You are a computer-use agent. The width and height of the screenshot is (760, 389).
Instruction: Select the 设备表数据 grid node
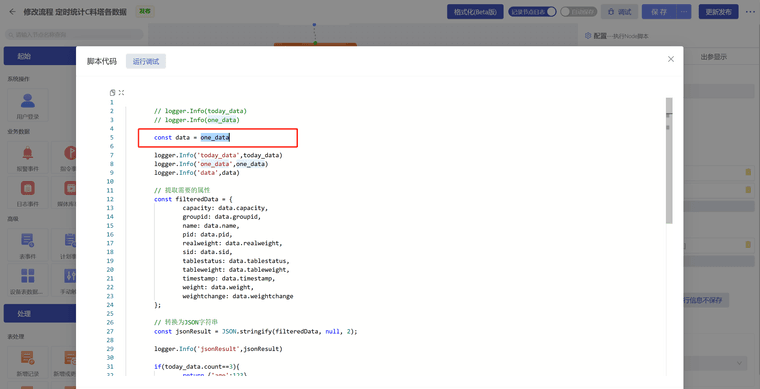(x=28, y=276)
